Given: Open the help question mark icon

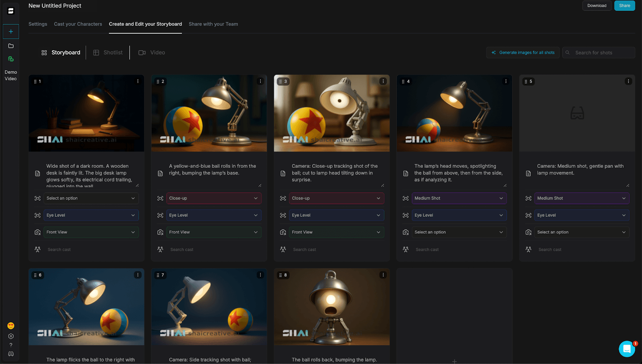Looking at the screenshot, I should click(x=11, y=345).
